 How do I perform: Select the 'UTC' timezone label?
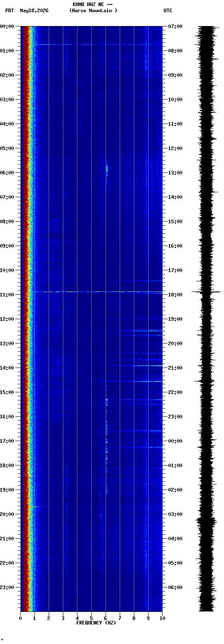pos(168,11)
